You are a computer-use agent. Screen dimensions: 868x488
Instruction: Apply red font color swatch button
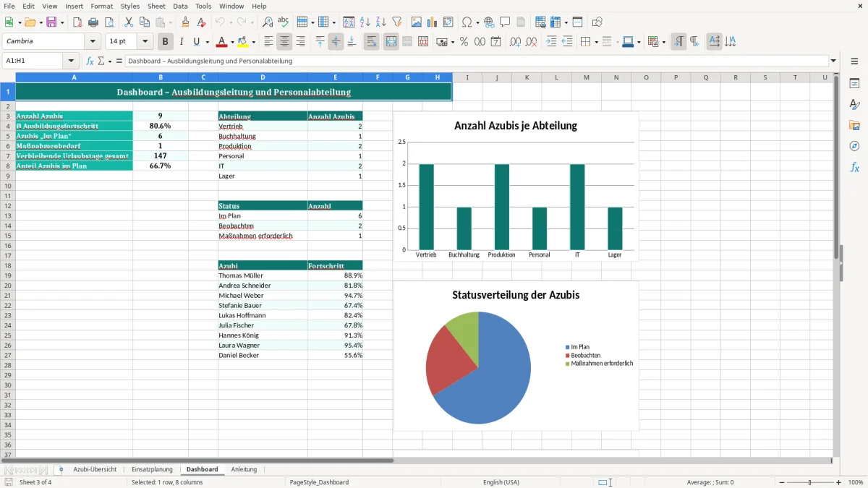coord(222,42)
